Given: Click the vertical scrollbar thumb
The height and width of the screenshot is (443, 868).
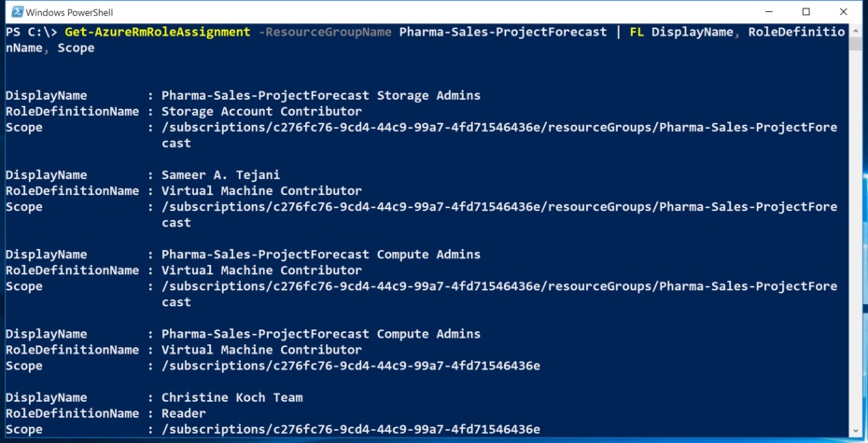Looking at the screenshot, I should tap(855, 46).
